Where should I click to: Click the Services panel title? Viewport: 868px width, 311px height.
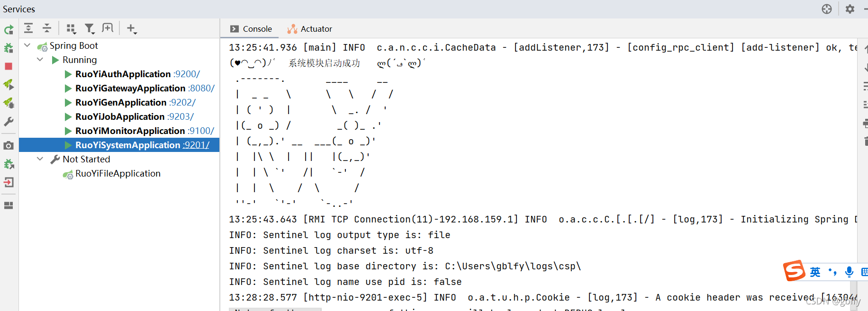click(x=19, y=9)
